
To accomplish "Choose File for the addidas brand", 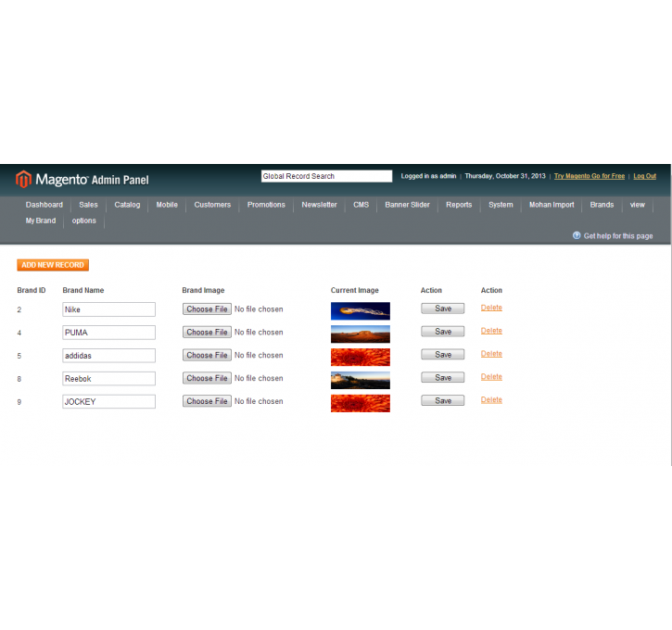I will (207, 356).
